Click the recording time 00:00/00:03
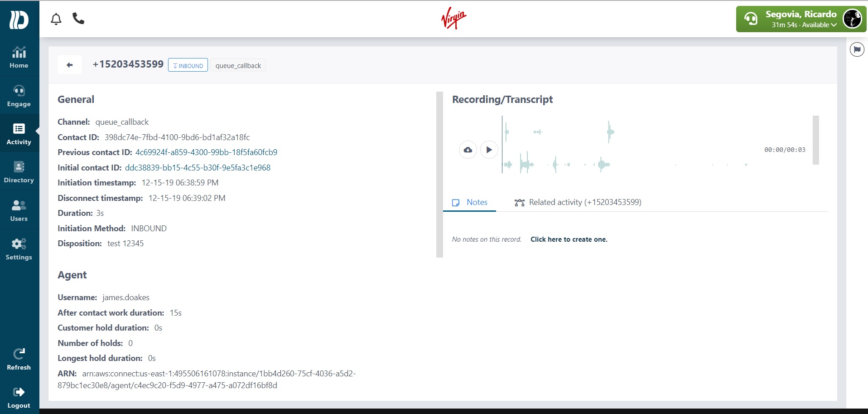This screenshot has height=414, width=868. (x=785, y=150)
